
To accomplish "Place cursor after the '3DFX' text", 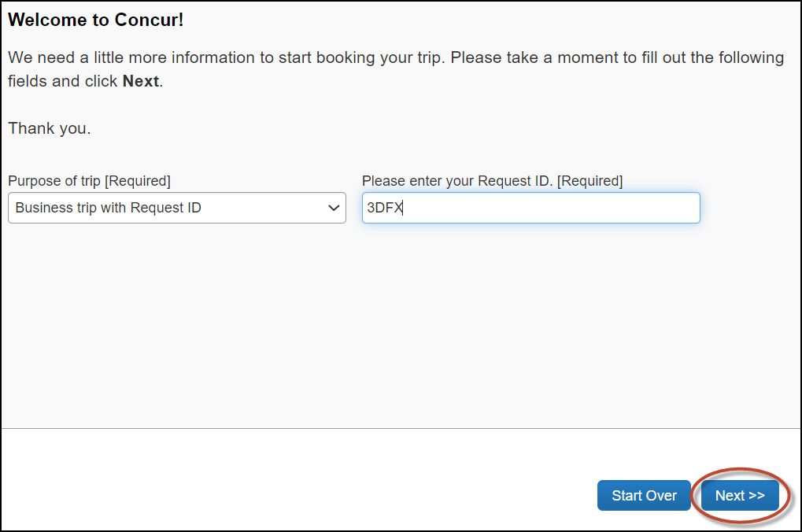I will coord(405,209).
